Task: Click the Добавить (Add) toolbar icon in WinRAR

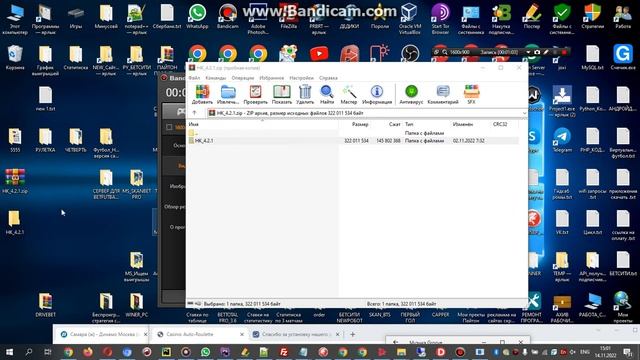Action: [x=202, y=95]
